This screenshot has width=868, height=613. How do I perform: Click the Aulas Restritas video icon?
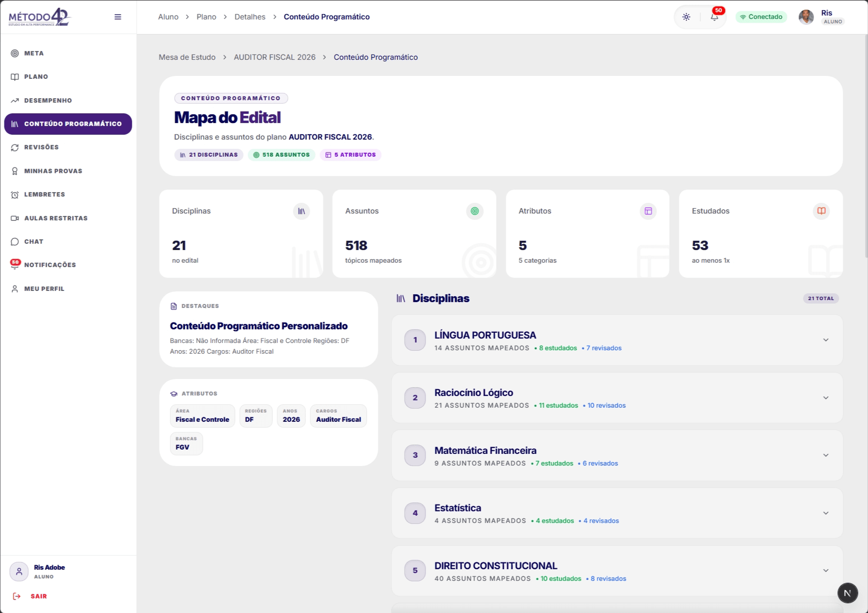(15, 218)
